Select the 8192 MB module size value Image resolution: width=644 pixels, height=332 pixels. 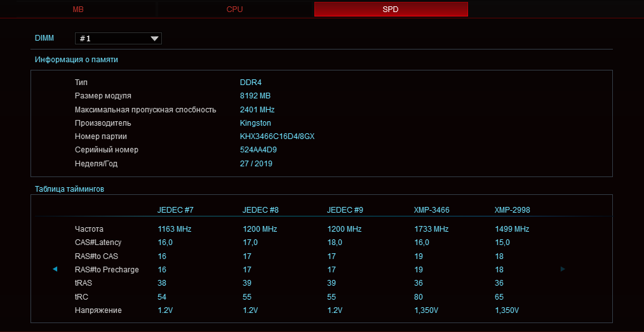[x=255, y=96]
